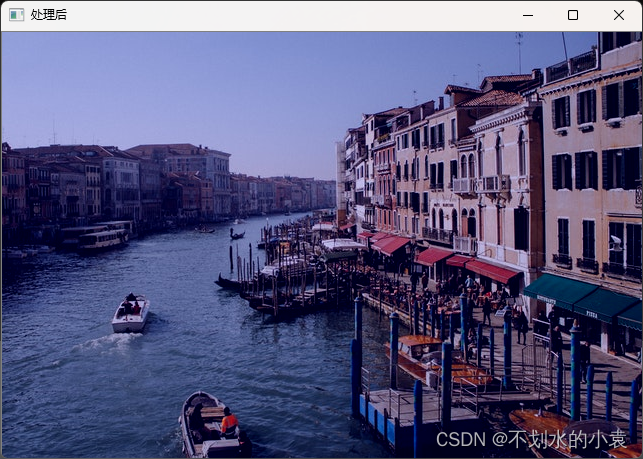Screen dimensions: 643x459
Task: Minimize the 处理后 window
Action: [x=528, y=15]
